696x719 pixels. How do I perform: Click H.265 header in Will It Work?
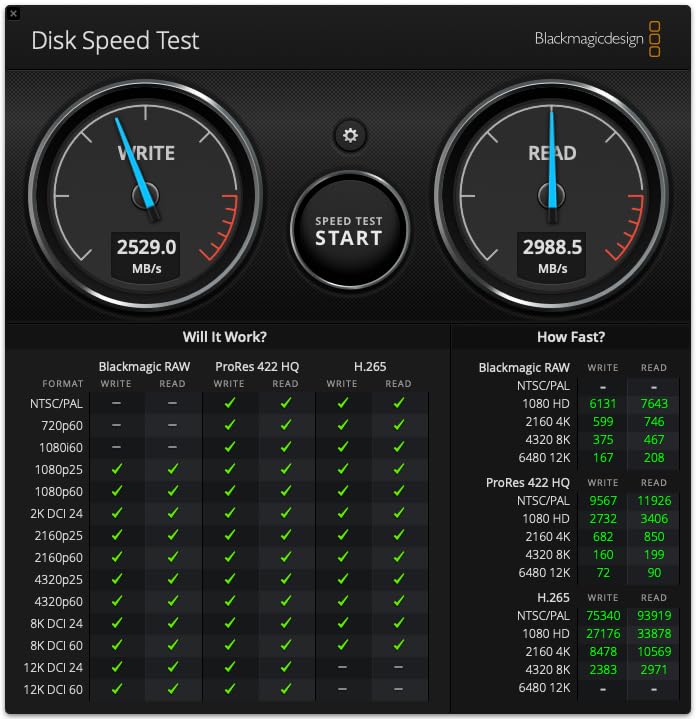click(370, 367)
